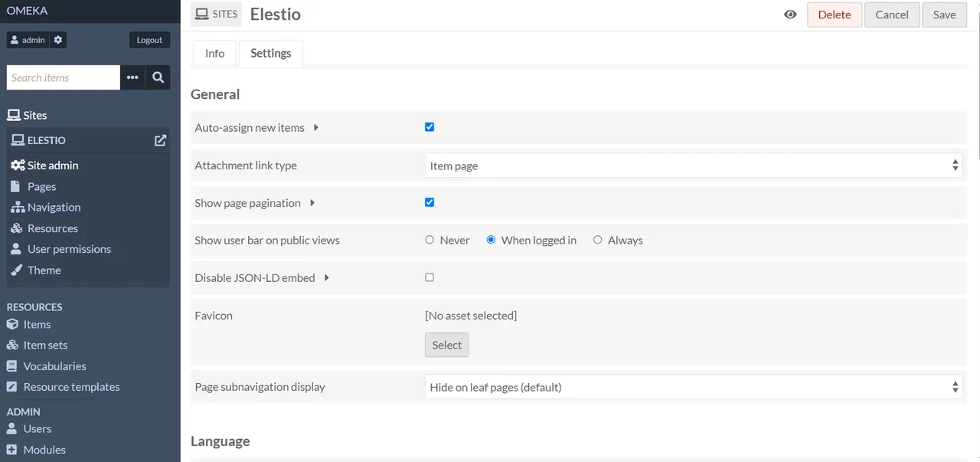
Task: Open the Attachment link type dropdown
Action: click(694, 165)
